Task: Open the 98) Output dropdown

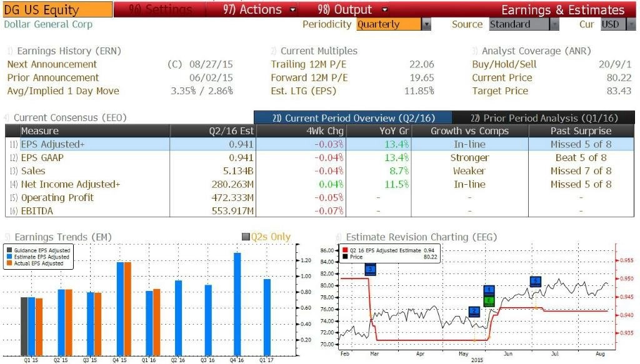Action: point(352,9)
